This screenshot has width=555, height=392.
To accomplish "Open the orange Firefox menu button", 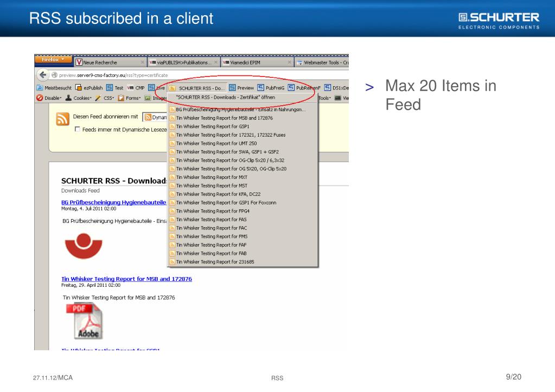I will coord(54,60).
